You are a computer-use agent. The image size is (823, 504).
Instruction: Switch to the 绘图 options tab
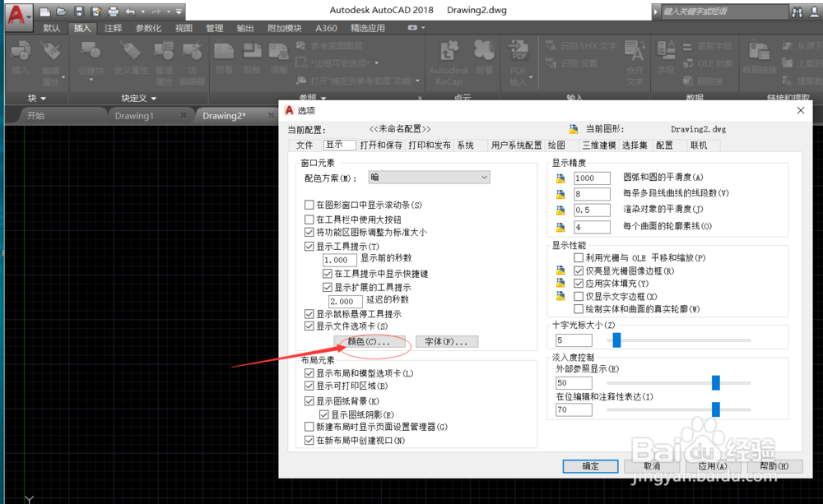point(556,146)
